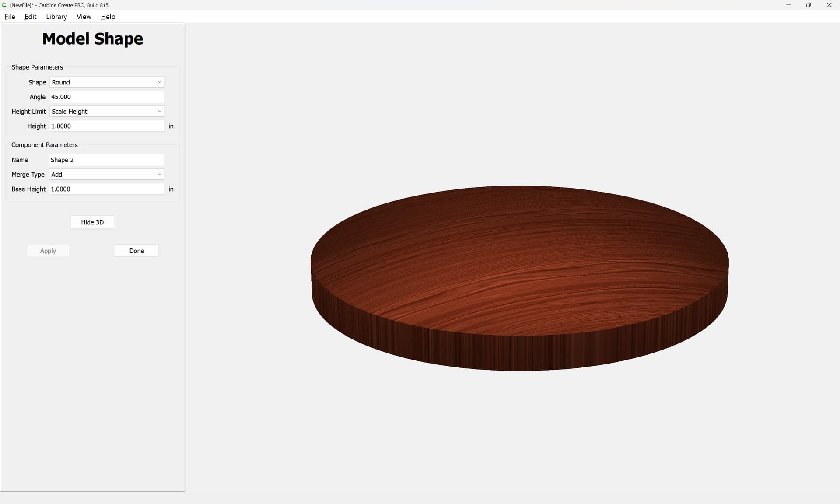The height and width of the screenshot is (504, 840).
Task: Click the Shape Parameters group label
Action: coord(37,67)
